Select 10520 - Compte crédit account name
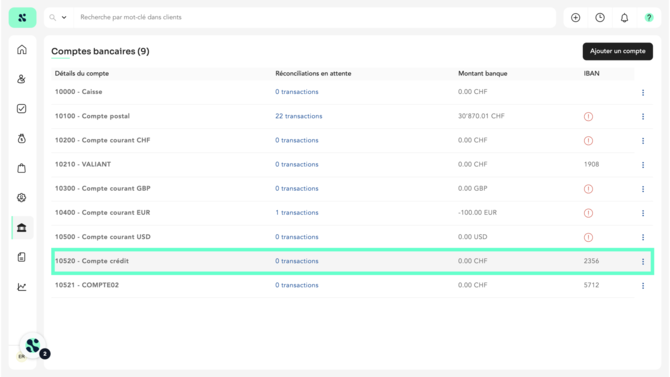The image size is (670, 377). click(x=91, y=261)
